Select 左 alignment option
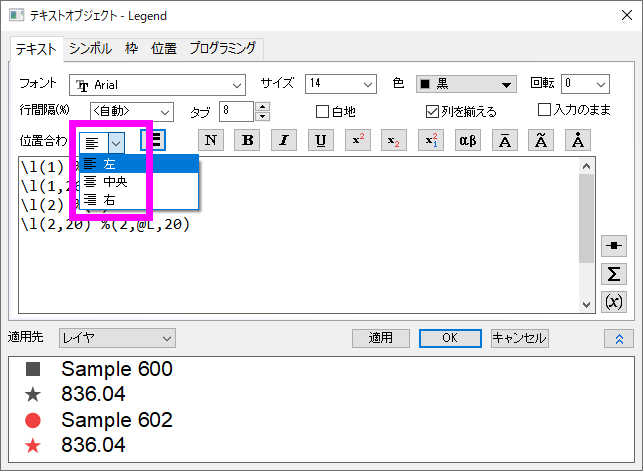Viewport: 643px width, 471px height. 139,164
